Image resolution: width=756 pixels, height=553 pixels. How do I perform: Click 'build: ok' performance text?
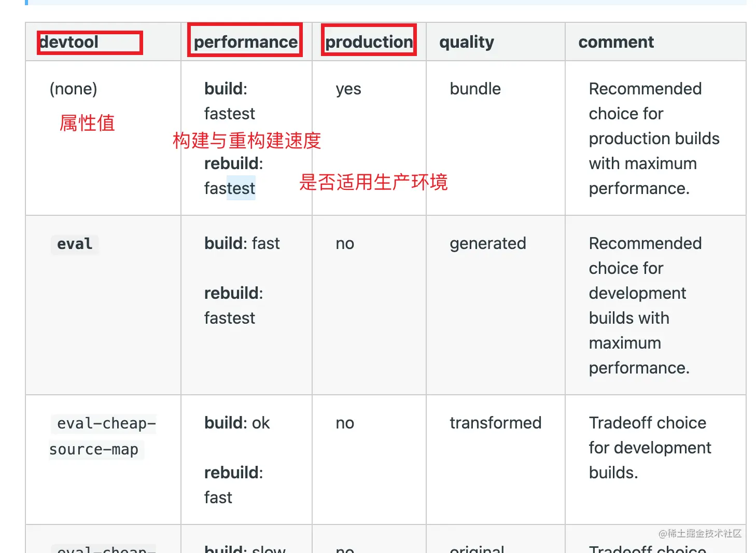(237, 423)
